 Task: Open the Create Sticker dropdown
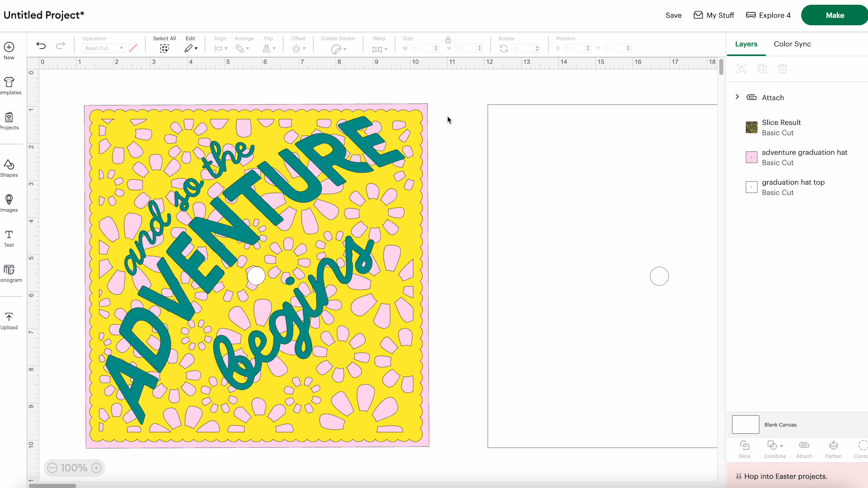(x=339, y=49)
